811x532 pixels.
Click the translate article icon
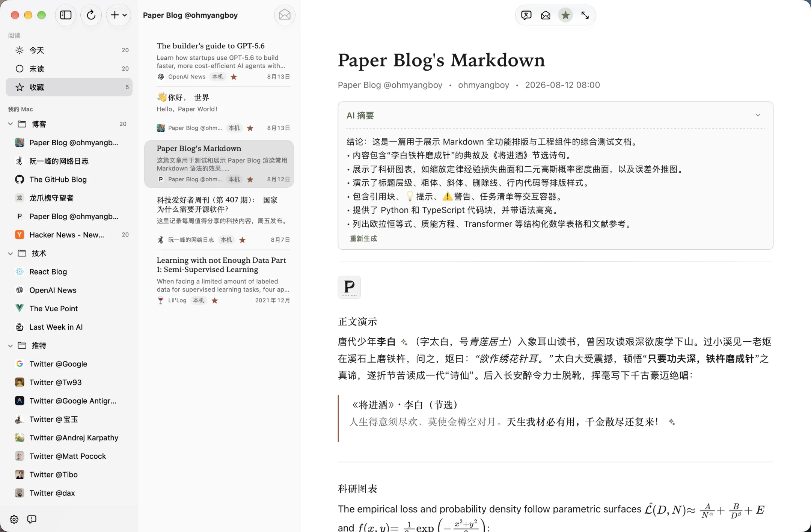coord(526,15)
